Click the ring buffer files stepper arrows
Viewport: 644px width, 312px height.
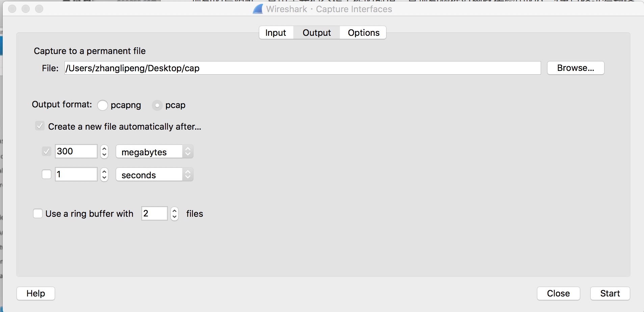pyautogui.click(x=175, y=214)
